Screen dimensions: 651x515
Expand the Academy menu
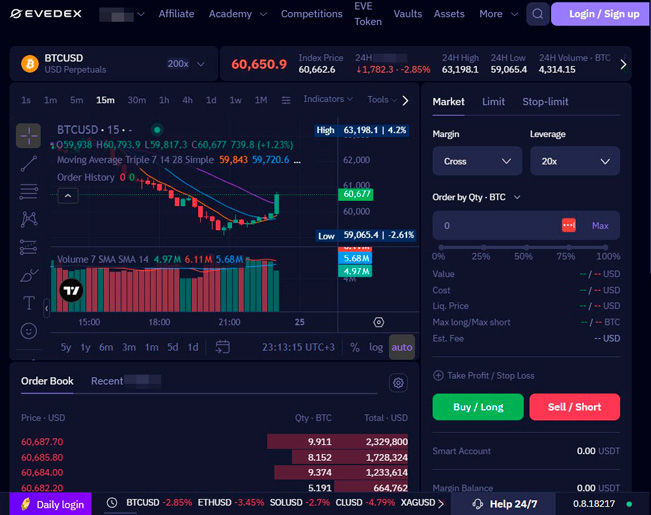pos(237,14)
